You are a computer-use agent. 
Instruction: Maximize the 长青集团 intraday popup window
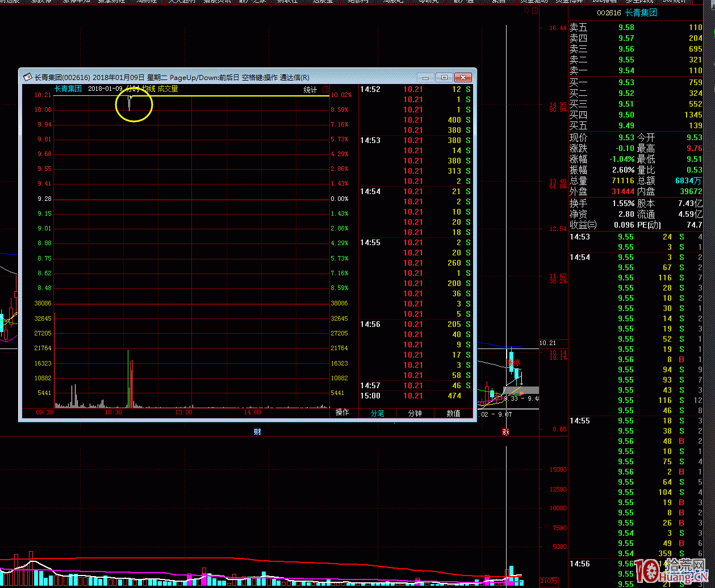click(x=444, y=77)
